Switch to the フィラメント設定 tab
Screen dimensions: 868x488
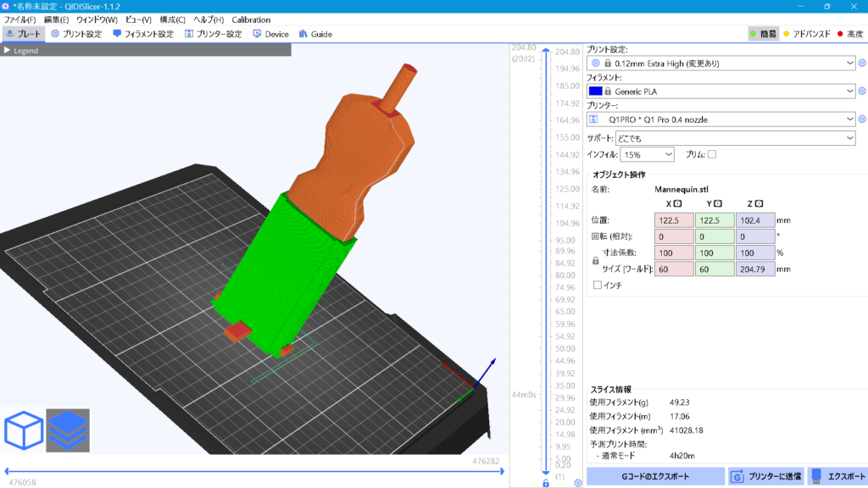point(142,34)
